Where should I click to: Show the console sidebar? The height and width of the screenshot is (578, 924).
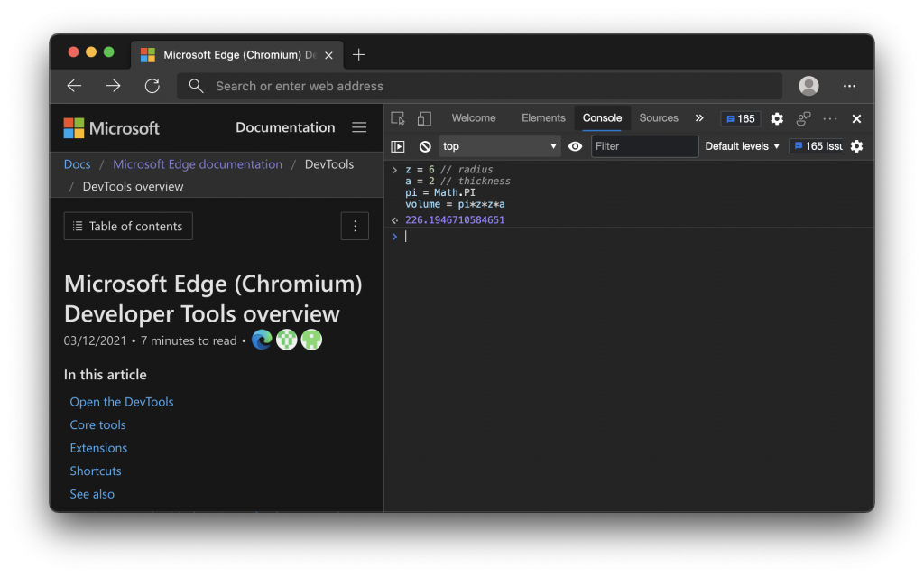click(398, 146)
